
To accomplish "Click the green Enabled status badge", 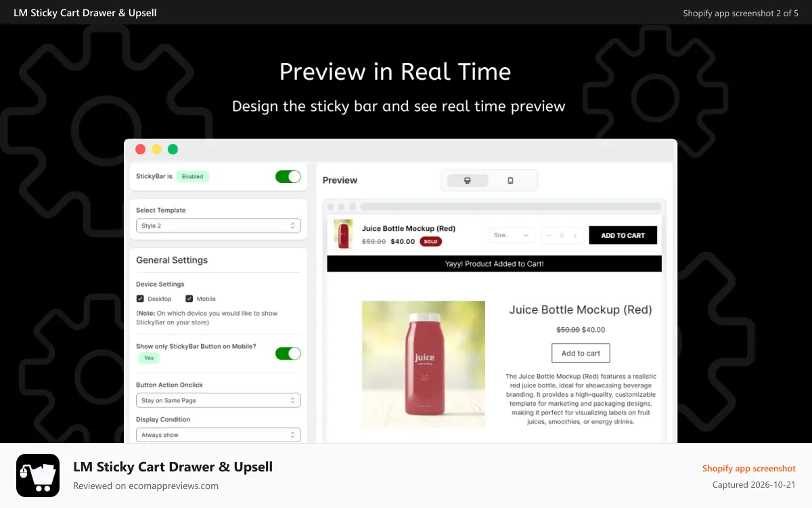I will (x=193, y=176).
